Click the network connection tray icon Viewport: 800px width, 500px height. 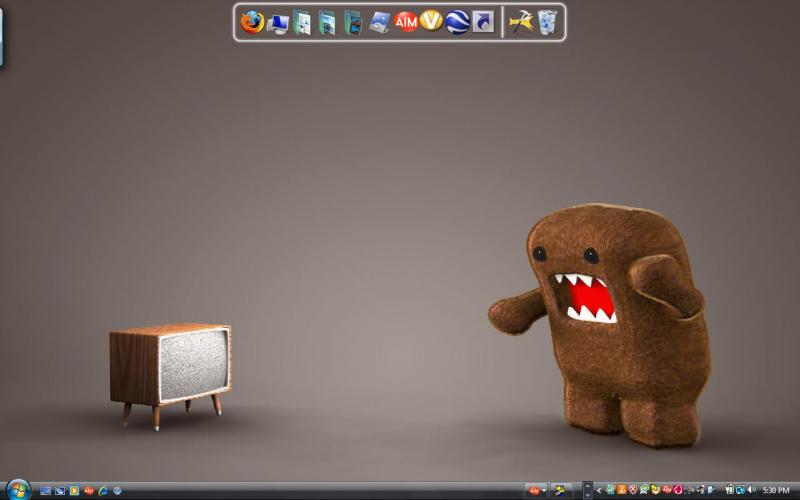[740, 490]
